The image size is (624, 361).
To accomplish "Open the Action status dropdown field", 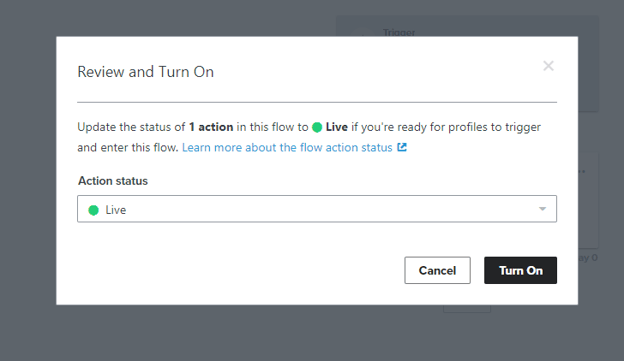I will coord(317,209).
